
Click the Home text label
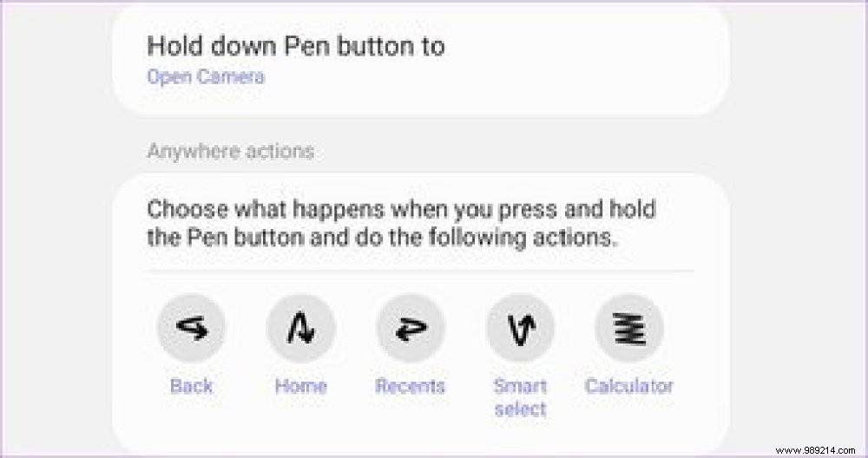point(300,385)
